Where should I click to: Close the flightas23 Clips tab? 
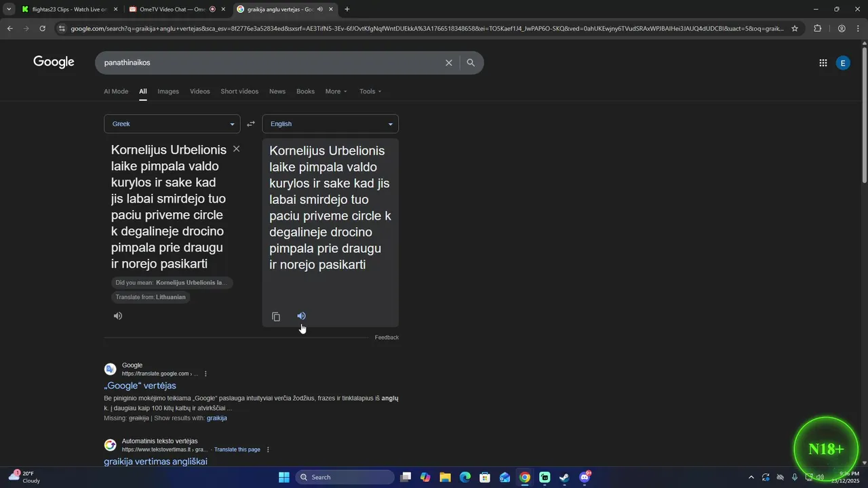(x=115, y=9)
